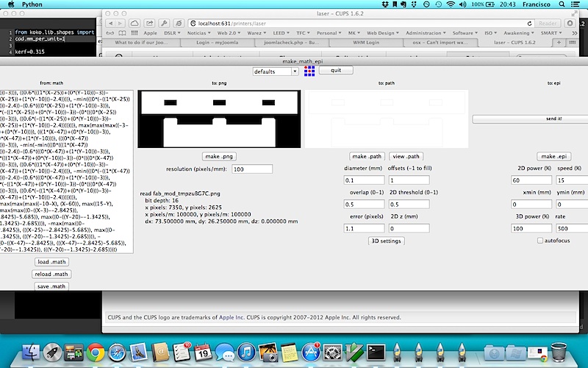Open the Trash in the Dock
Image resolution: width=588 pixels, height=368 pixels.
click(x=559, y=352)
